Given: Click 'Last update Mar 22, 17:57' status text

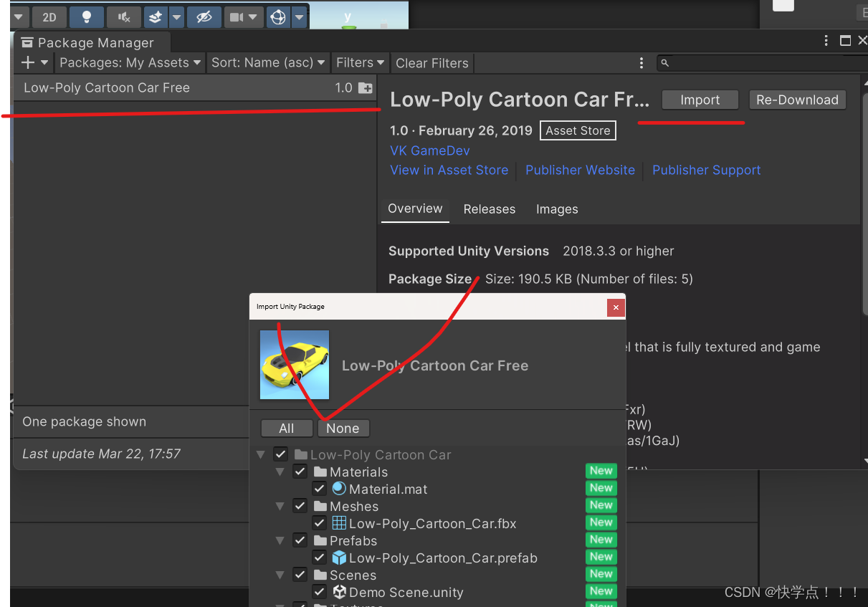Looking at the screenshot, I should (101, 454).
